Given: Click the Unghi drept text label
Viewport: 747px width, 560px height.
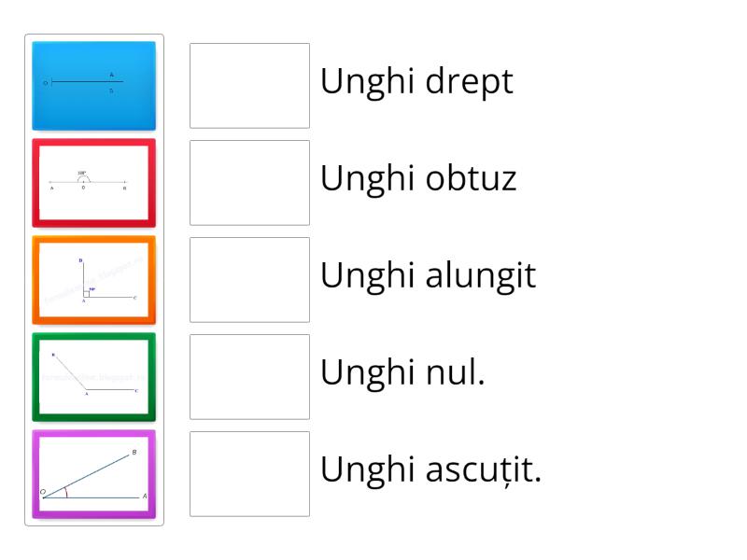Looking at the screenshot, I should click(416, 82).
